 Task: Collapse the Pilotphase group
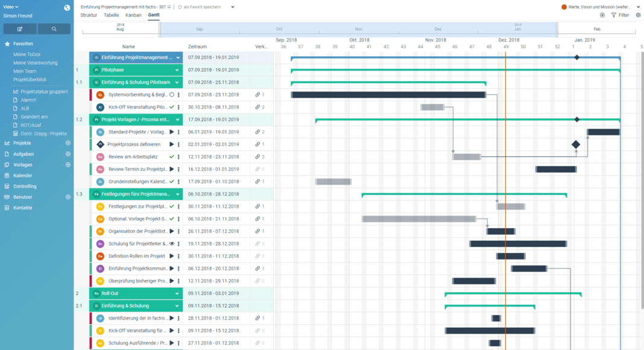(177, 70)
